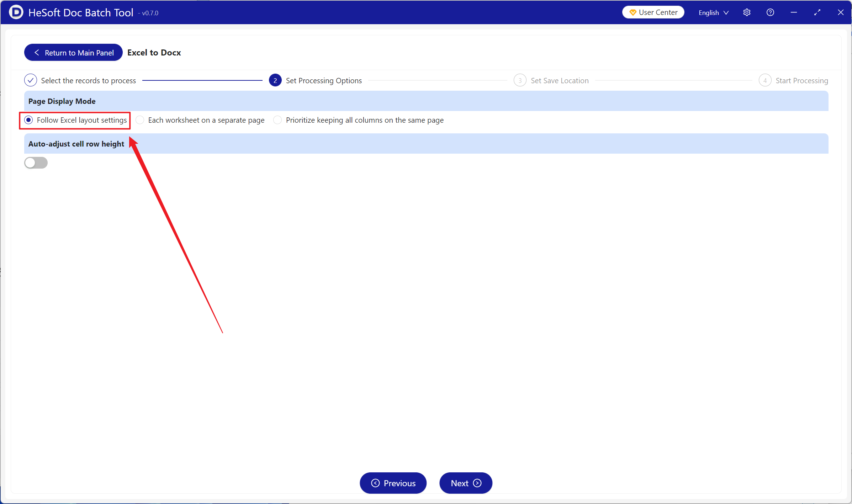This screenshot has width=852, height=504.
Task: Go to the Previous step
Action: pyautogui.click(x=393, y=483)
